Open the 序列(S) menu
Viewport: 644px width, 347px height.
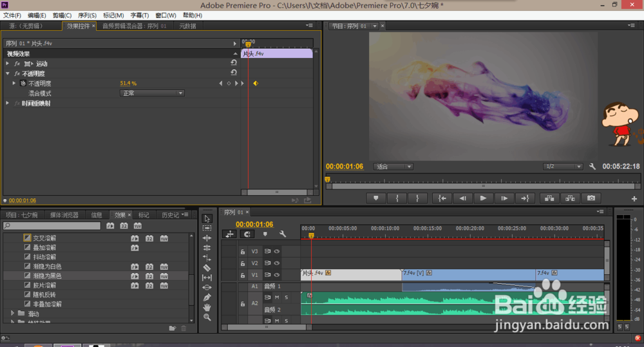(87, 15)
